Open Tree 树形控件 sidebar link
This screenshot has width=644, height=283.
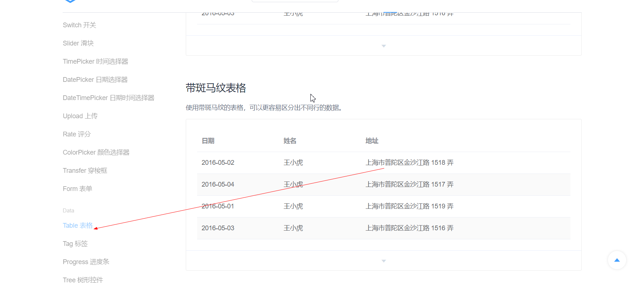tap(83, 280)
